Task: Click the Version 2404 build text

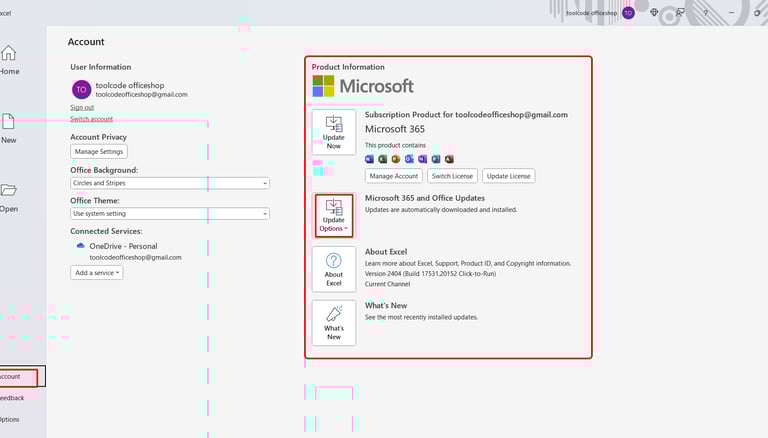Action: [430, 274]
